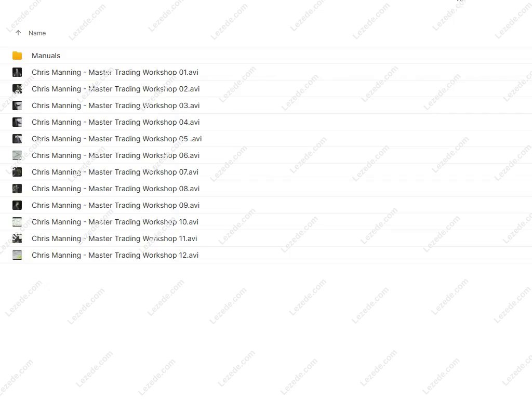Viewport: 532px width, 399px height.
Task: Click the thumbnail of Workshop 04.avi
Action: 17,122
